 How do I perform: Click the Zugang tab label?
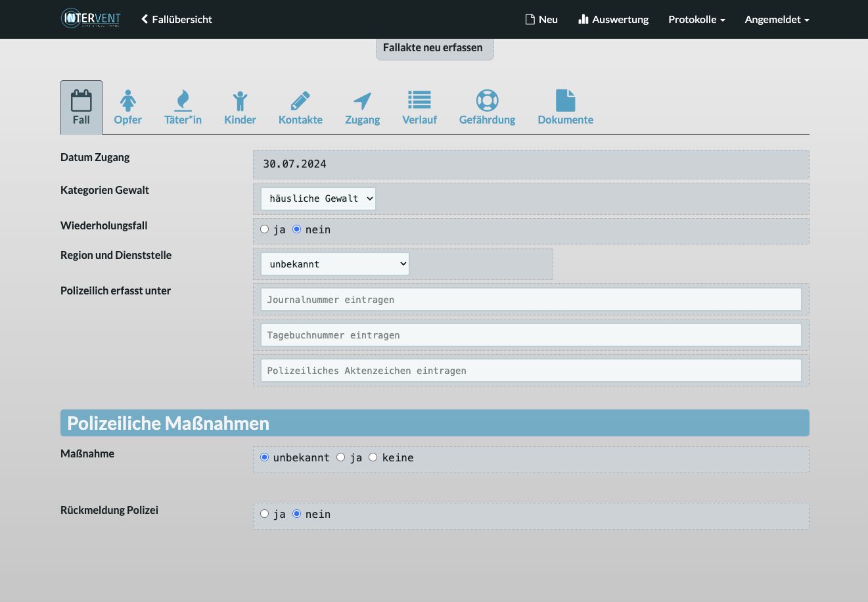[x=363, y=120]
